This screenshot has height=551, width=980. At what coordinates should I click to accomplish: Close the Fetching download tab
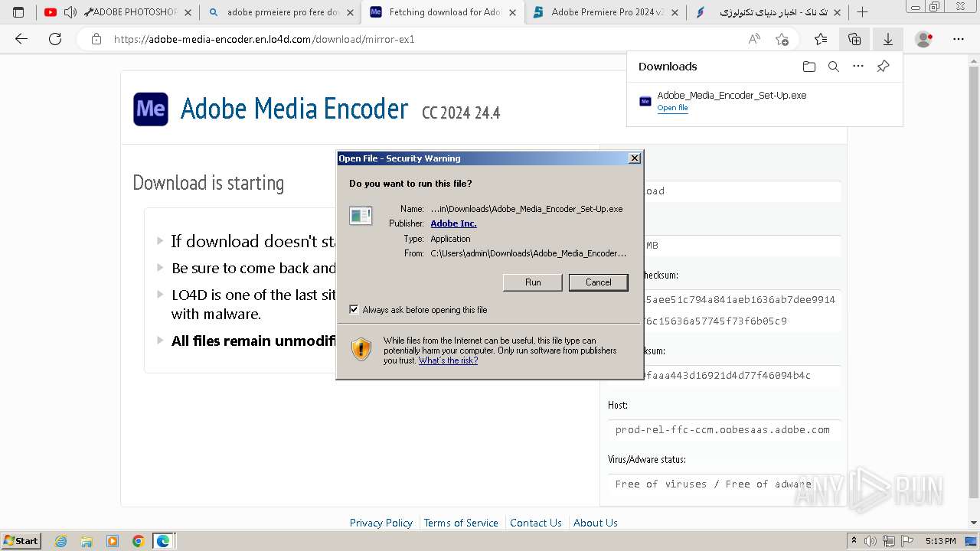[512, 12]
